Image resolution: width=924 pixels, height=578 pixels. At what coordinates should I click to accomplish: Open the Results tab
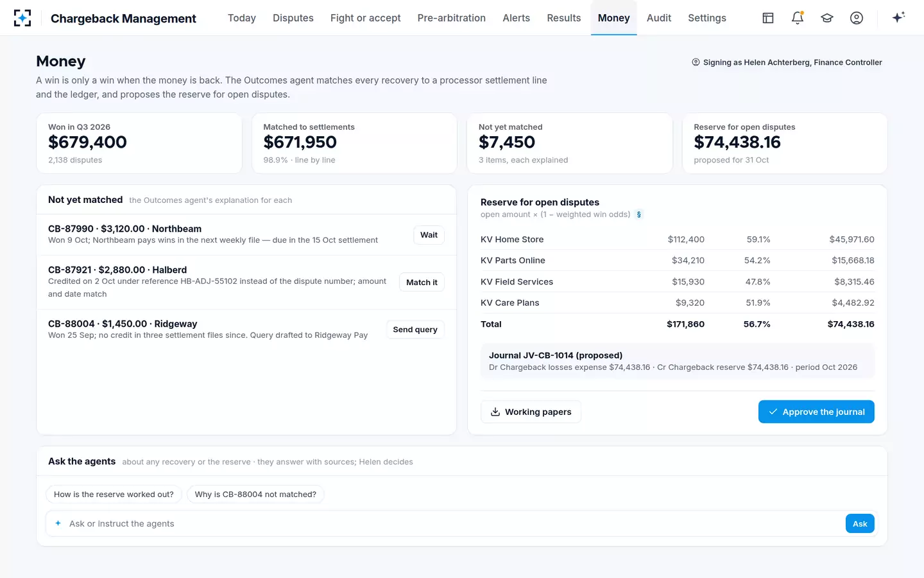(x=564, y=18)
